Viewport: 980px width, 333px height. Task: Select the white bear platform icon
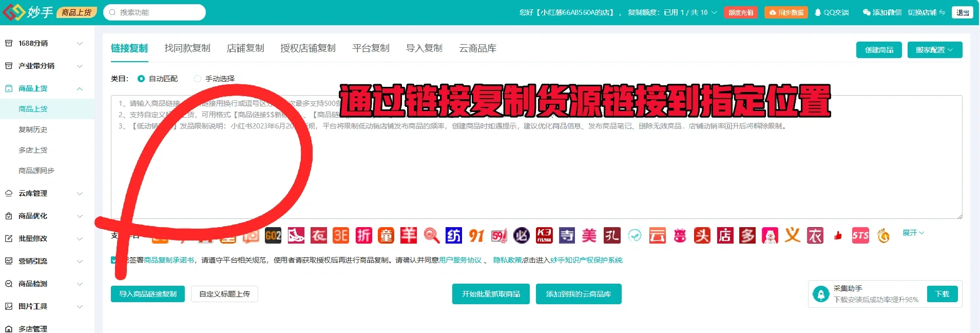pyautogui.click(x=770, y=236)
